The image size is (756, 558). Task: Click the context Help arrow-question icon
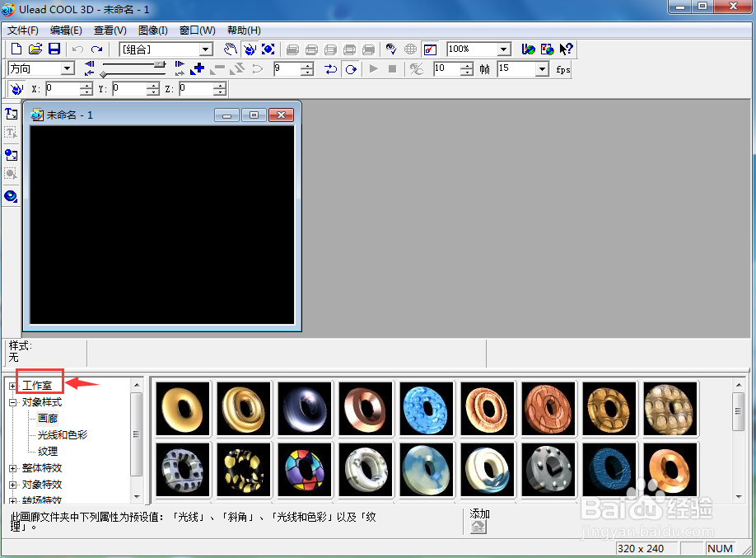[x=566, y=49]
